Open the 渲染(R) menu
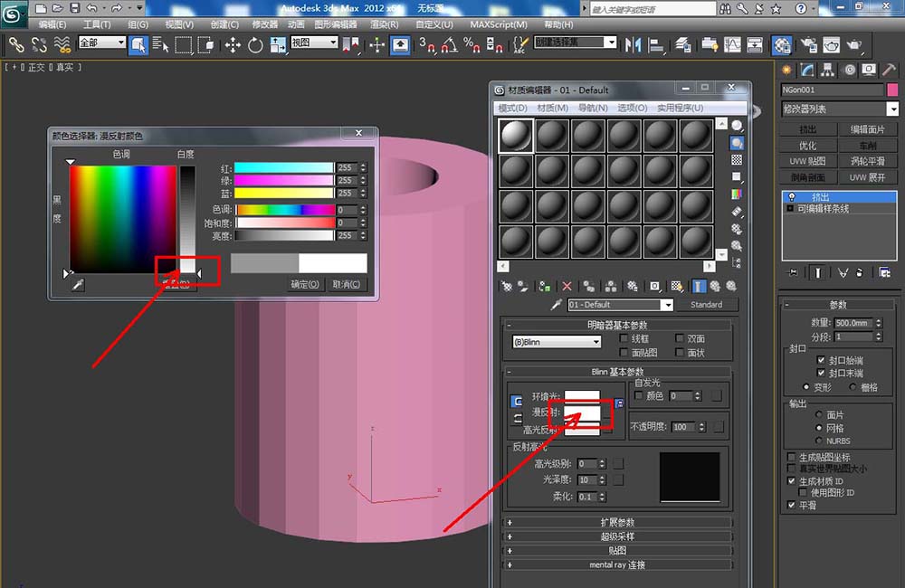905x588 pixels. coord(384,24)
